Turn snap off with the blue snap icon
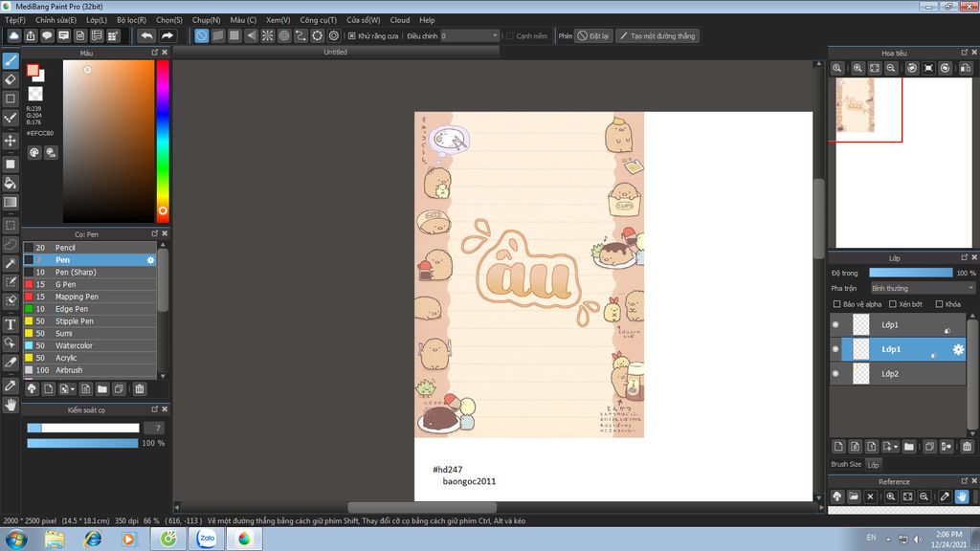 coord(201,35)
